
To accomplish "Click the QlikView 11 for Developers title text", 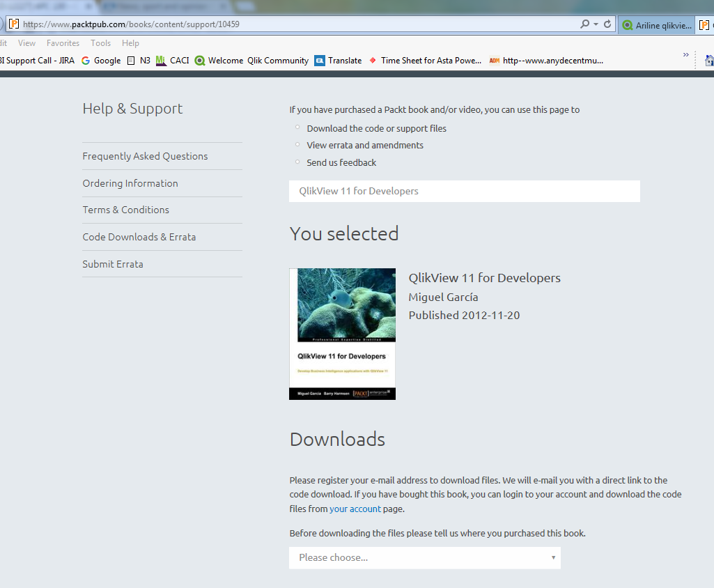I will tap(485, 278).
